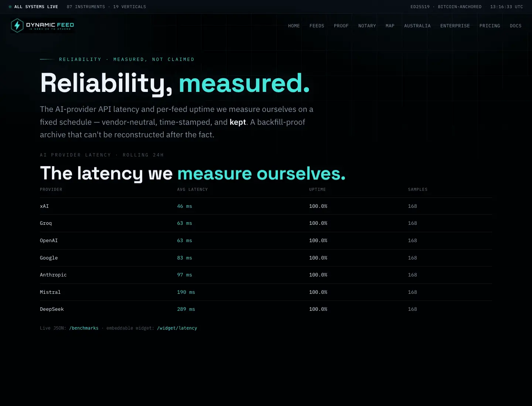Select the Australia nav link
532x406 pixels.
pos(417,26)
